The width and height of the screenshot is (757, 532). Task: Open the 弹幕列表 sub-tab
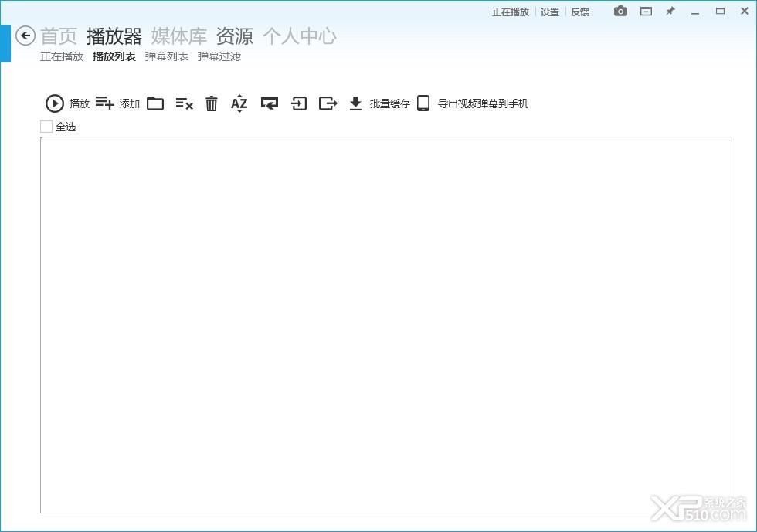[167, 56]
